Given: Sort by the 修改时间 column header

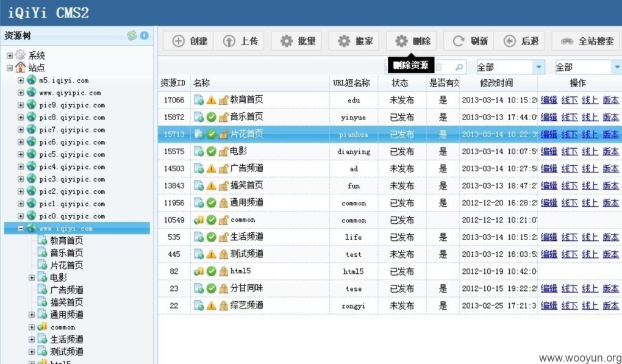Looking at the screenshot, I should pos(496,83).
